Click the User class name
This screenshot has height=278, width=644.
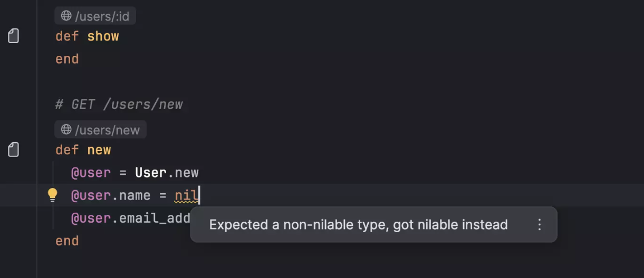pyautogui.click(x=151, y=173)
